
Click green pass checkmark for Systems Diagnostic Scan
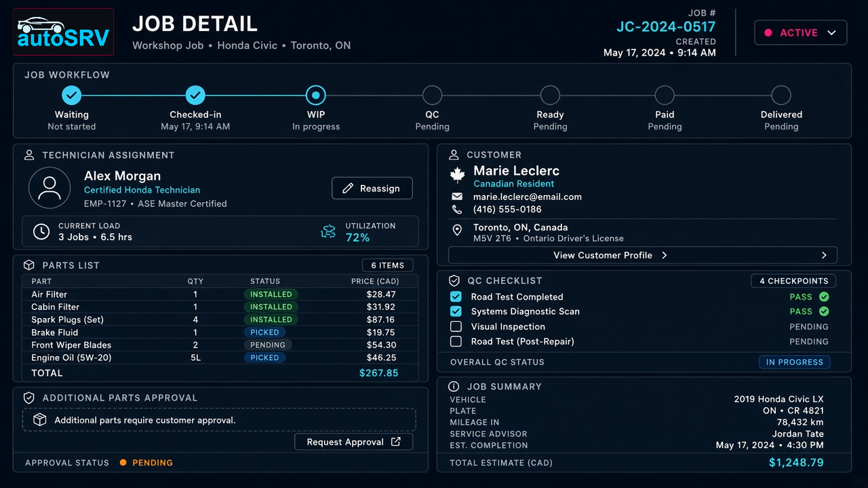pyautogui.click(x=824, y=312)
